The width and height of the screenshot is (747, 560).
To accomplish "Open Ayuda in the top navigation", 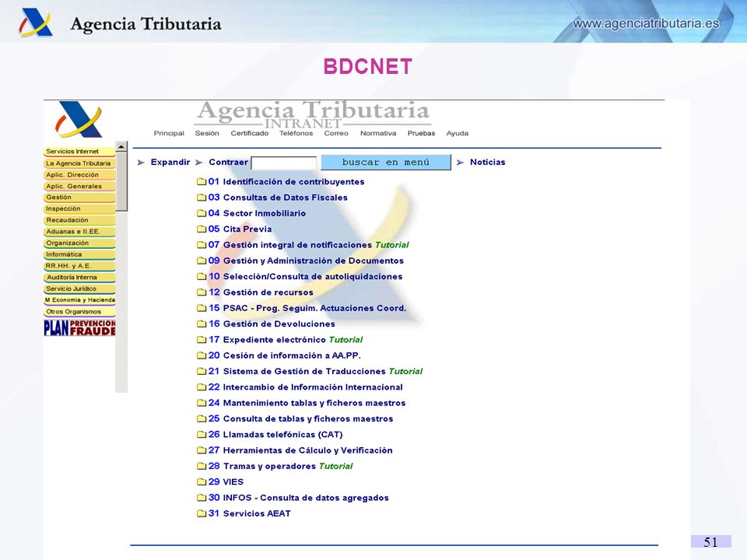I will pyautogui.click(x=458, y=133).
